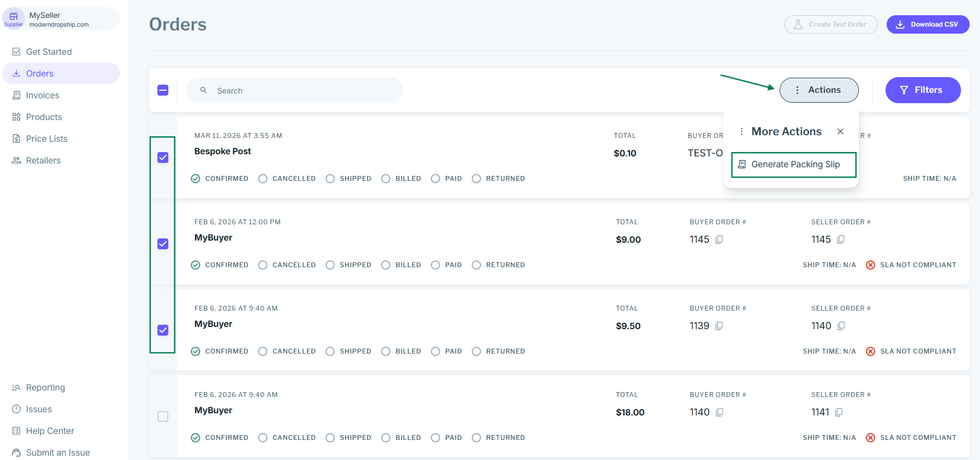Download orders as CSV
Image resolution: width=980 pixels, height=460 pixels.
(x=927, y=24)
